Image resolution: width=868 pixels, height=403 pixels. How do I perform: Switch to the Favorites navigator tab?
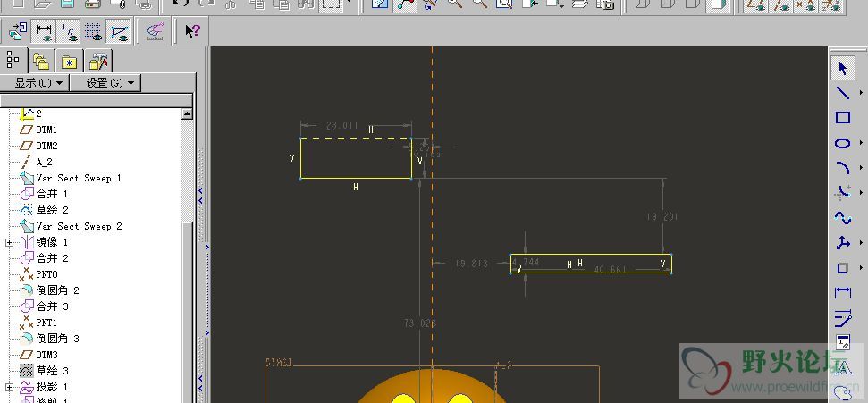(69, 61)
